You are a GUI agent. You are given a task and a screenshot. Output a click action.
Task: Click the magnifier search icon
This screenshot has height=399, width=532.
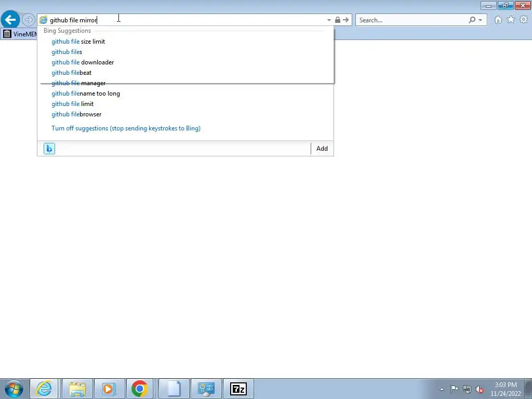(472, 20)
